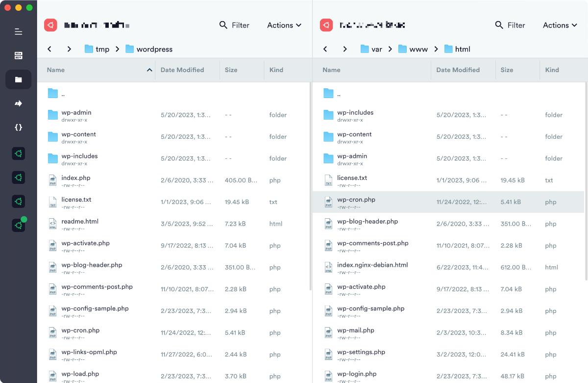588x383 pixels.
Task: Select wp-config-sample.php in left pane
Action: [173, 311]
